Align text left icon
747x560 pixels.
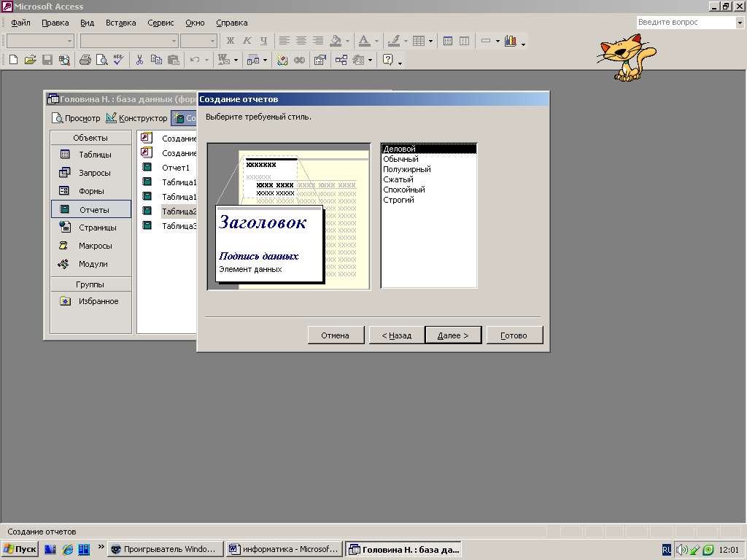click(x=285, y=41)
